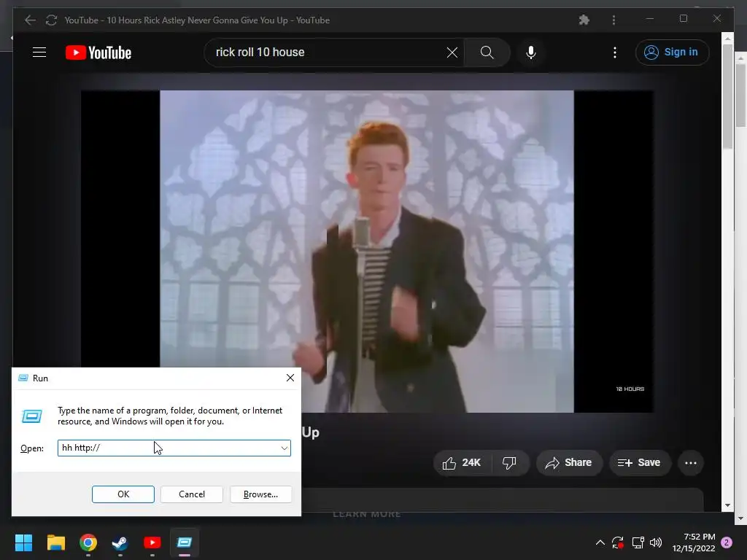Image resolution: width=747 pixels, height=560 pixels.
Task: Select the Run app taskbar icon
Action: point(185,542)
